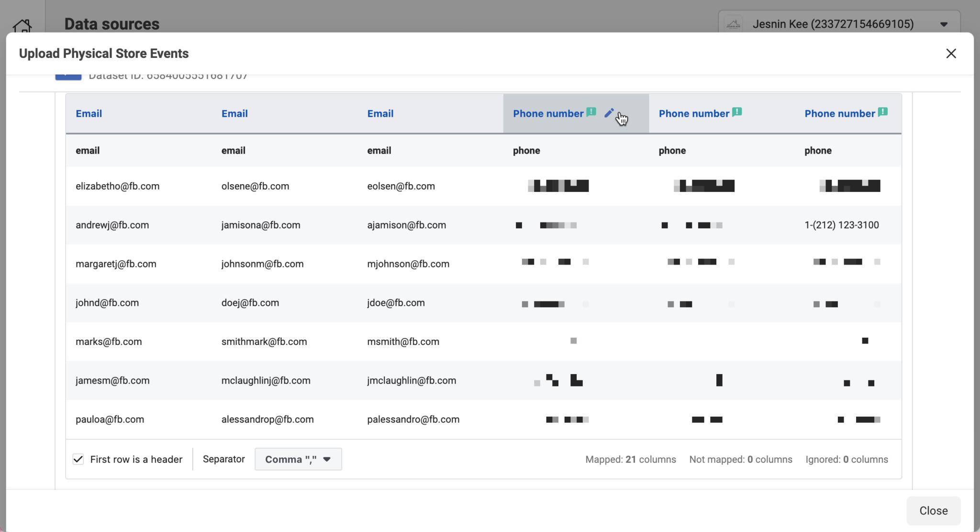Image resolution: width=980 pixels, height=532 pixels.
Task: Dismiss the dialog with the X icon
Action: click(x=951, y=53)
